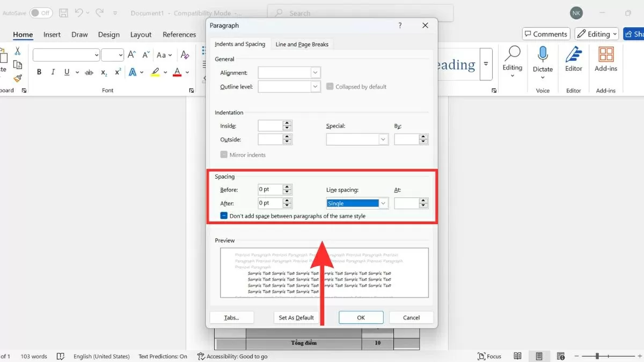644x362 pixels.
Task: Click the Format Painter brush icon
Action: point(18,78)
